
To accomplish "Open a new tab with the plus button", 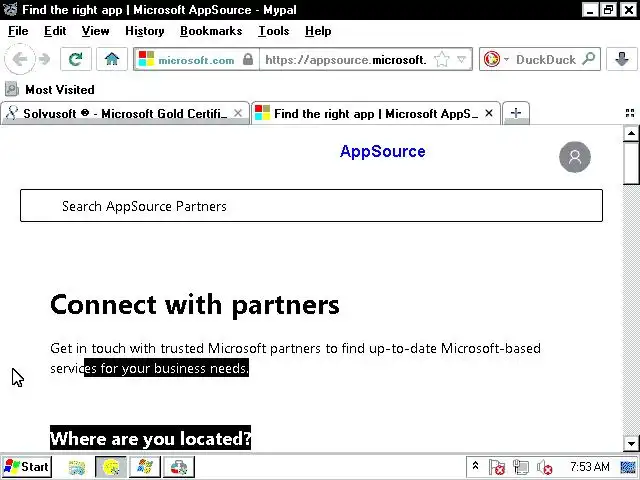I will click(x=516, y=113).
